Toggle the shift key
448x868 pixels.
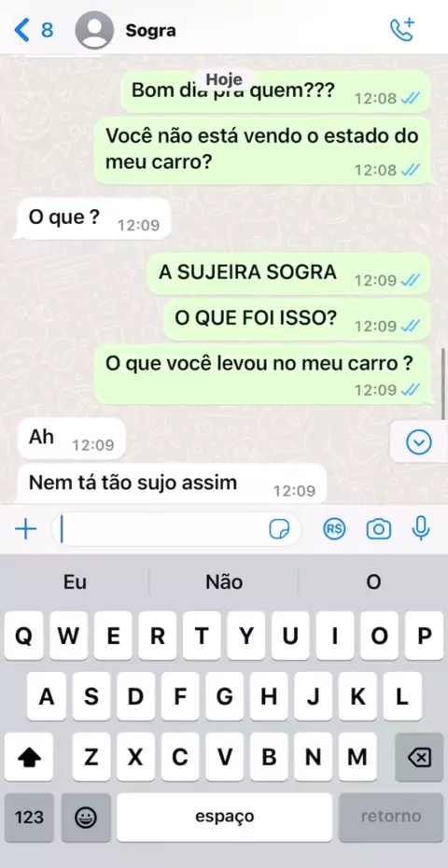point(29,757)
